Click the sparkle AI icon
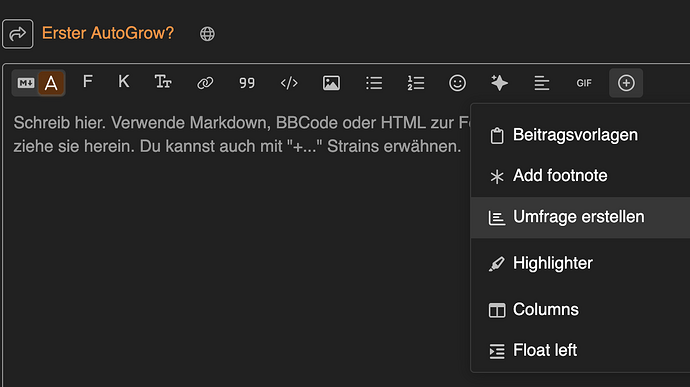This screenshot has width=690, height=387. [x=499, y=83]
